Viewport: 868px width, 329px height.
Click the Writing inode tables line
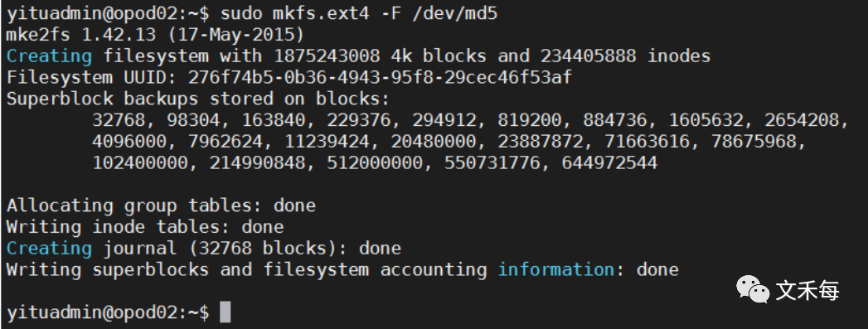pyautogui.click(x=145, y=227)
